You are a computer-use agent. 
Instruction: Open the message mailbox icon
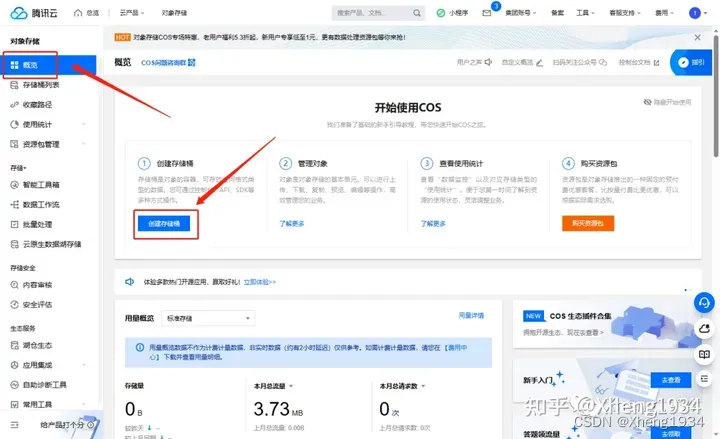(487, 13)
